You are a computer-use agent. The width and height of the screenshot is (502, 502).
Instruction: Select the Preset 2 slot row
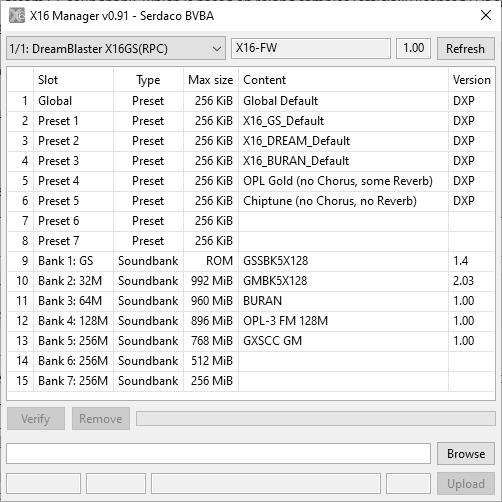point(251,141)
